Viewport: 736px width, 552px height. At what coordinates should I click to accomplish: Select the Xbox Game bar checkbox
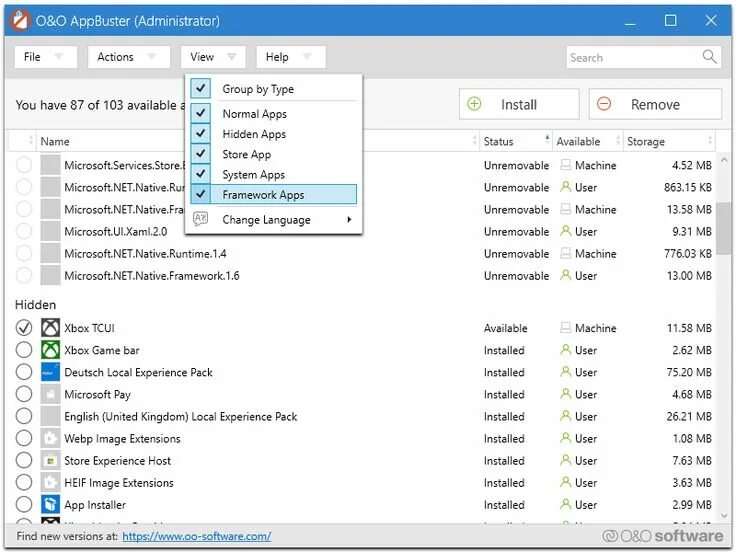click(x=24, y=350)
